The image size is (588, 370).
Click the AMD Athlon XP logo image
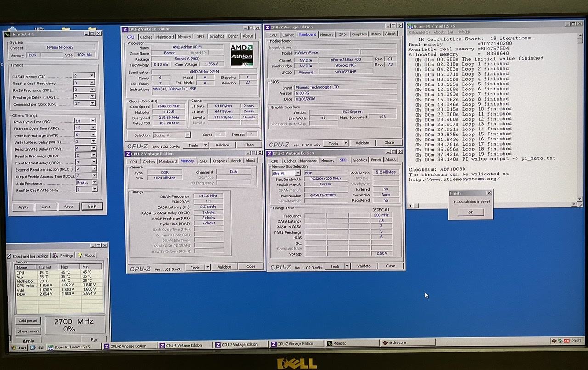(242, 55)
